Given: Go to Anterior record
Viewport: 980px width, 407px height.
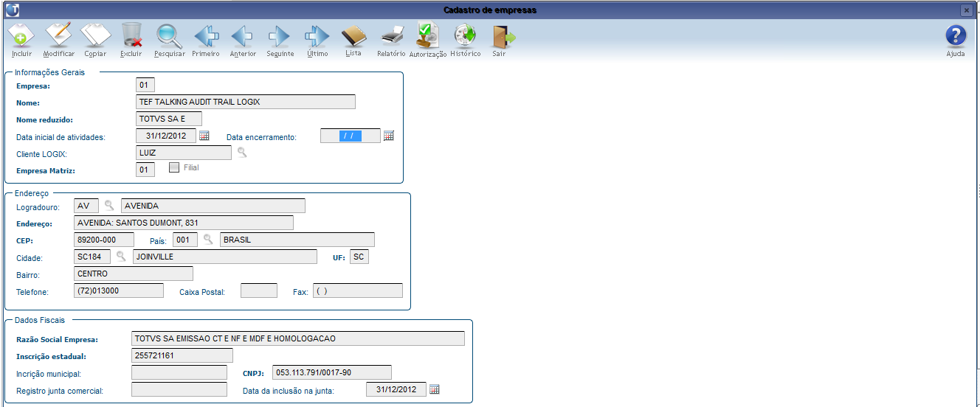Looking at the screenshot, I should [242, 35].
